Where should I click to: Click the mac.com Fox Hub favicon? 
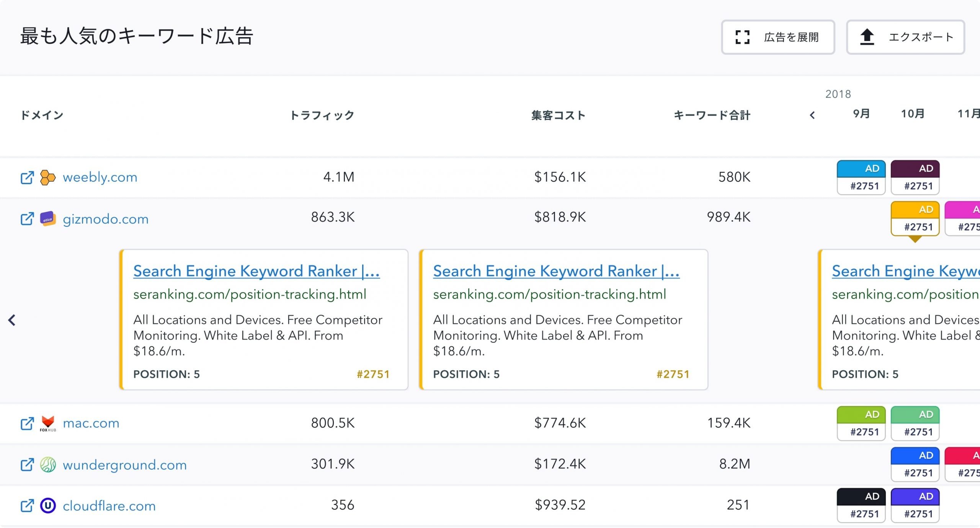48,423
